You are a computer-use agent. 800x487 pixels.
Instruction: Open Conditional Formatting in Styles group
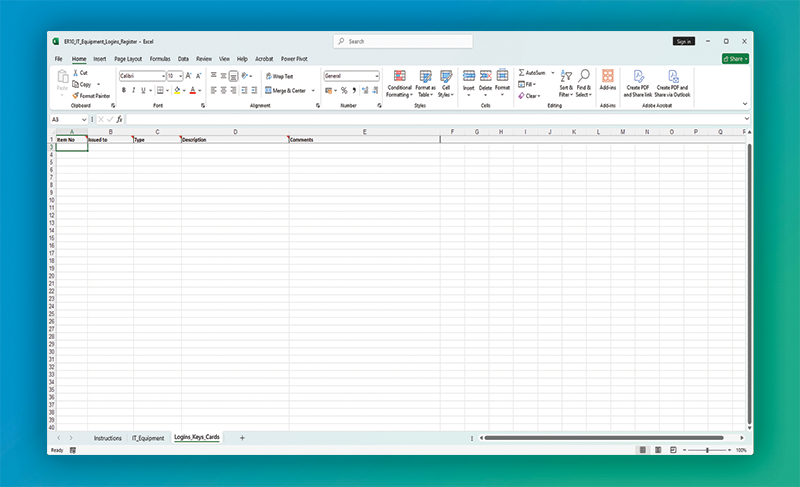(399, 83)
